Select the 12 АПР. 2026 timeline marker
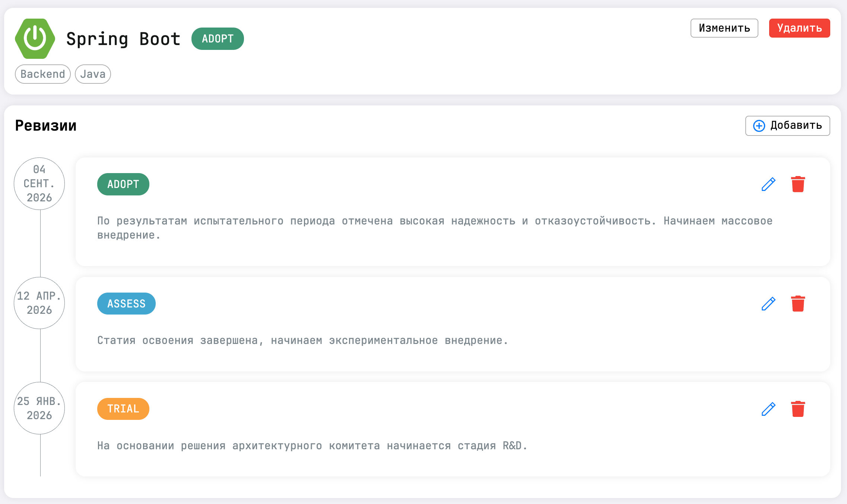The image size is (847, 504). click(39, 303)
